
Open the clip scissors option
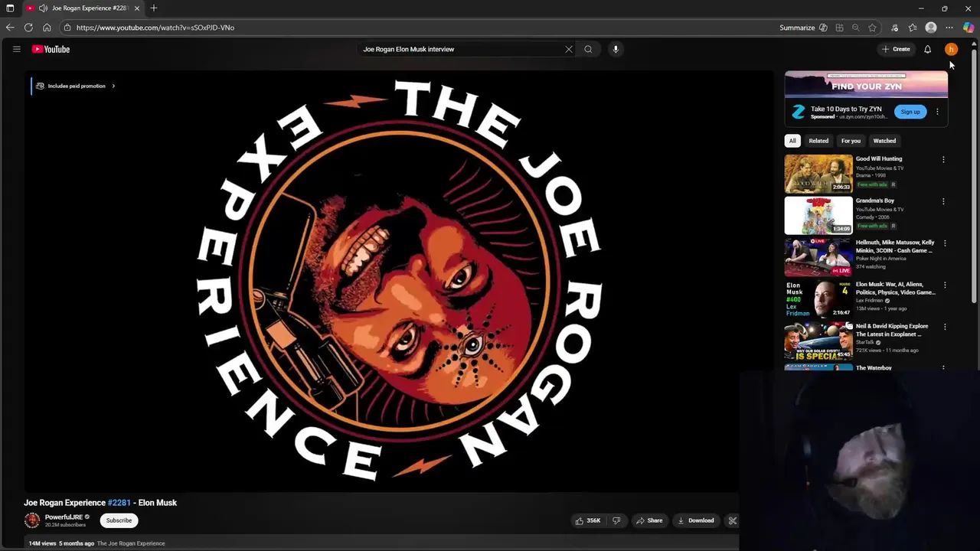pos(732,520)
